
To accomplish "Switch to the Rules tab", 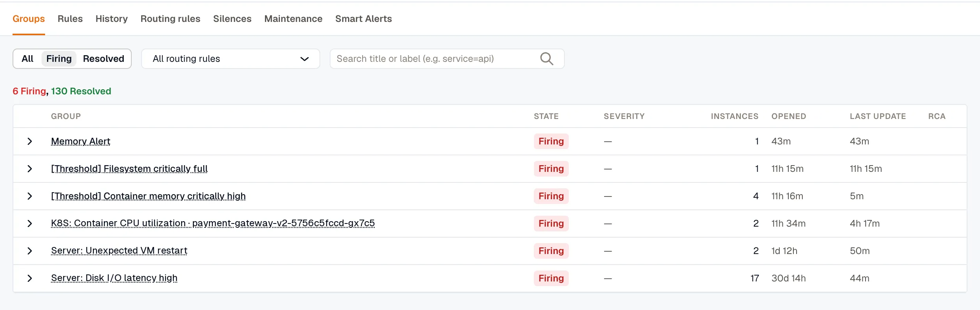I will point(70,19).
